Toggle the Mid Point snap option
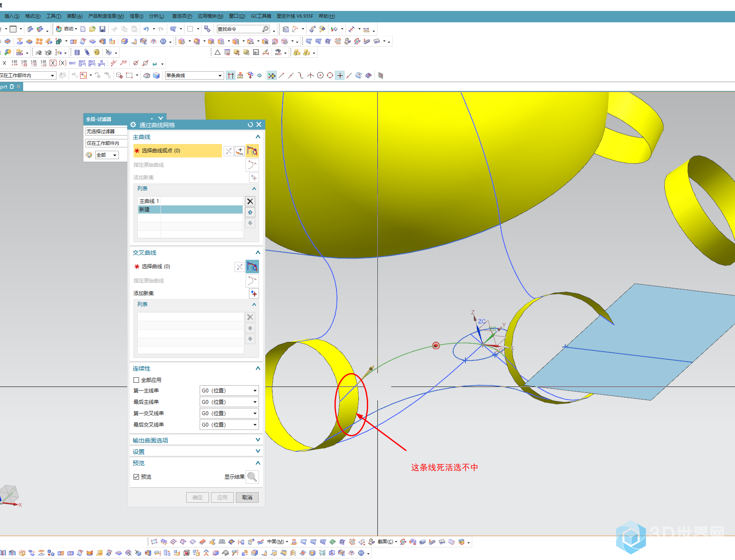735x560 pixels. click(x=291, y=75)
